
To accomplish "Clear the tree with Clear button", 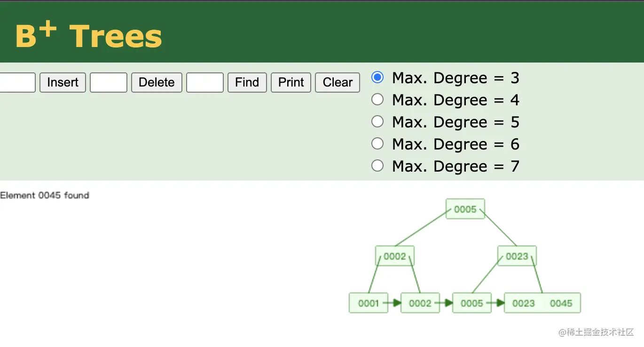I will click(337, 82).
